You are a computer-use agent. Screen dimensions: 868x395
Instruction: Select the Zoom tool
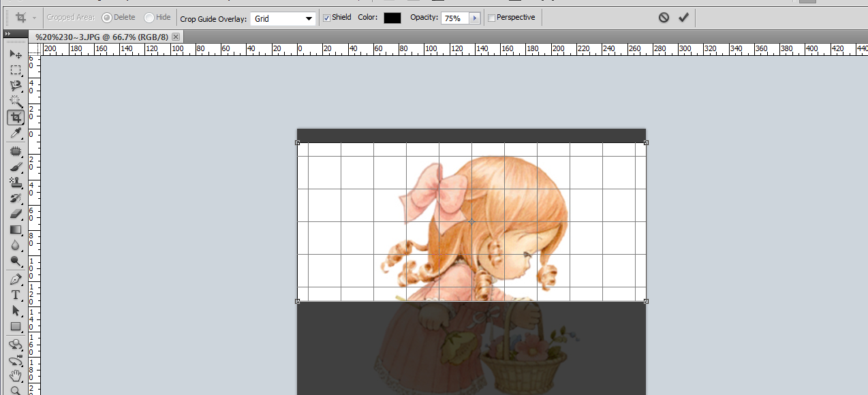(x=16, y=390)
